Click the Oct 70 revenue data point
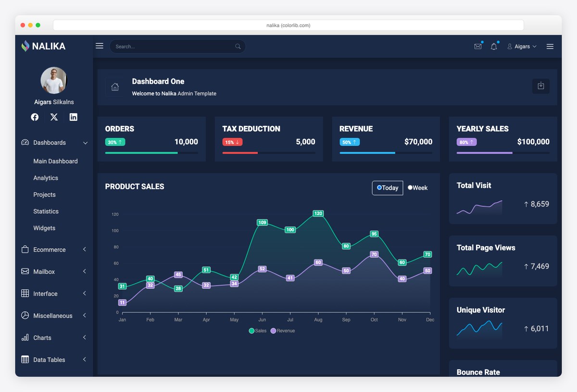 point(374,254)
